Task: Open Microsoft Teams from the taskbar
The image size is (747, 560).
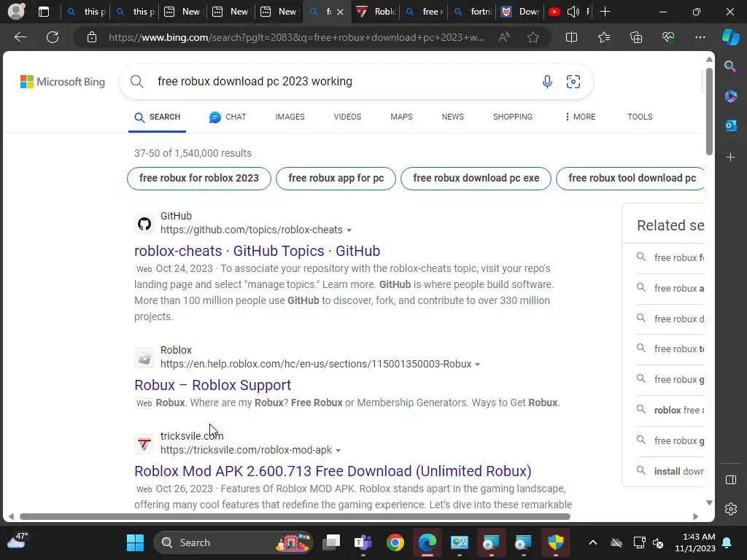Action: coord(363,542)
